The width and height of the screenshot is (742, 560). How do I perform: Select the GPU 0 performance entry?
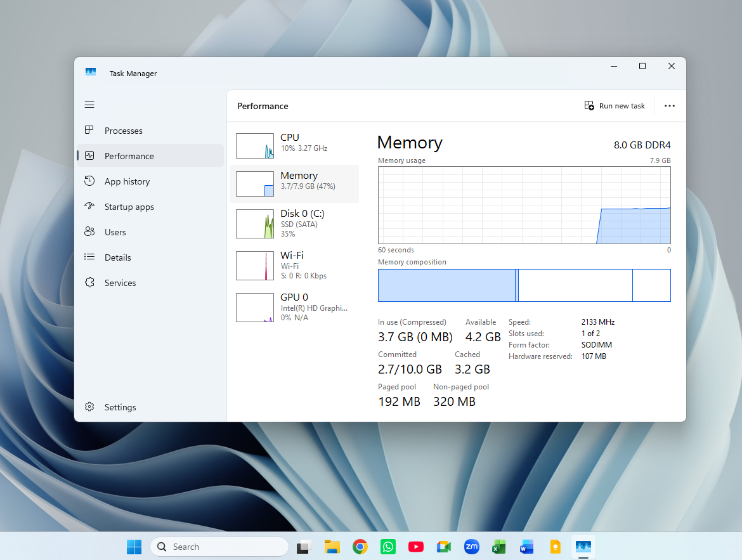tap(294, 307)
